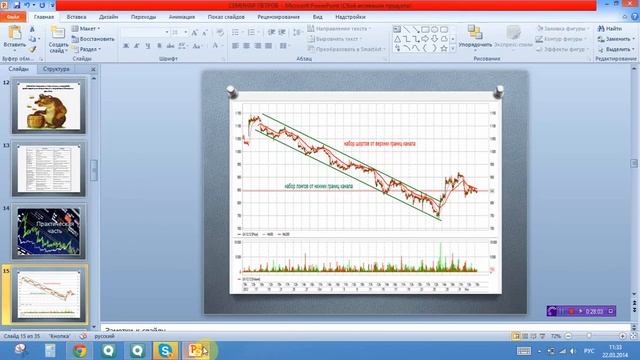Open the Макет layout dropdown
The image size is (640, 360).
[86, 29]
